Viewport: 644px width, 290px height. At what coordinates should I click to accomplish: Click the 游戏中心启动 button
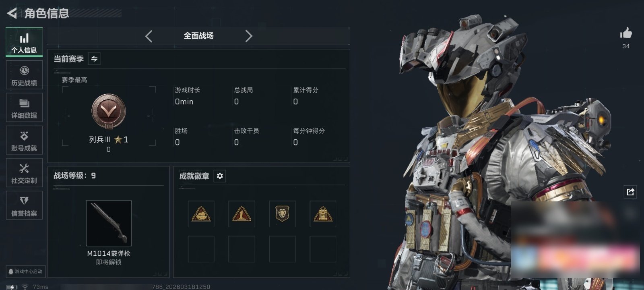[25, 271]
